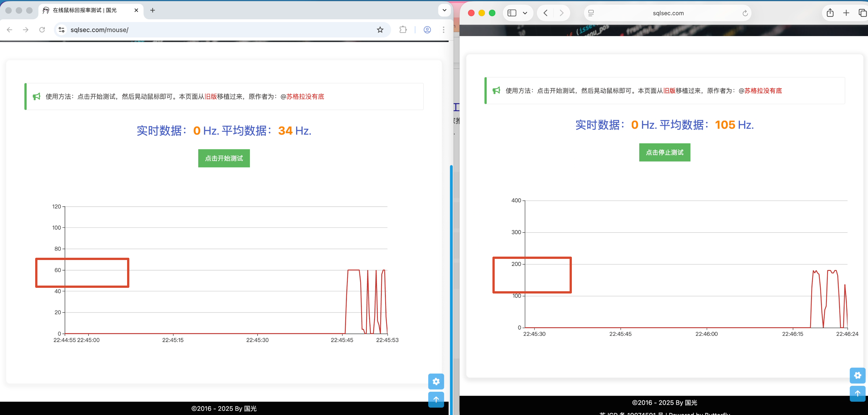Click Chrome reload page icon

point(42,30)
